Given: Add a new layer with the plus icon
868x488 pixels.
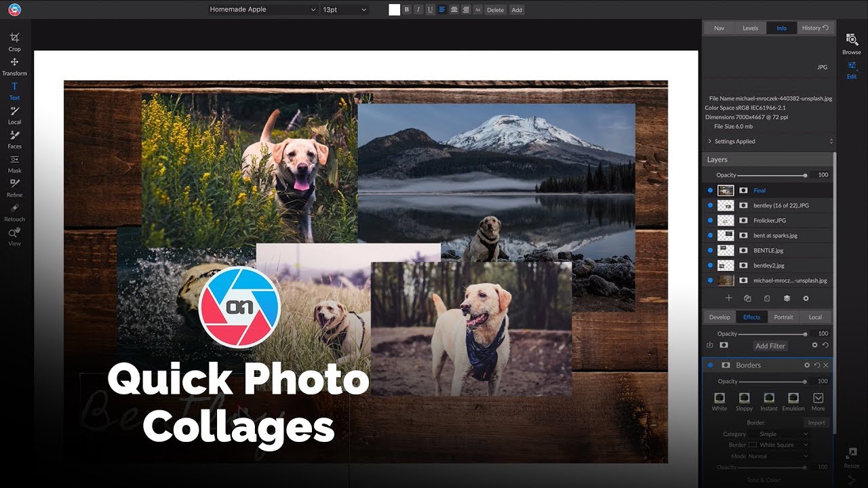Looking at the screenshot, I should pos(729,298).
